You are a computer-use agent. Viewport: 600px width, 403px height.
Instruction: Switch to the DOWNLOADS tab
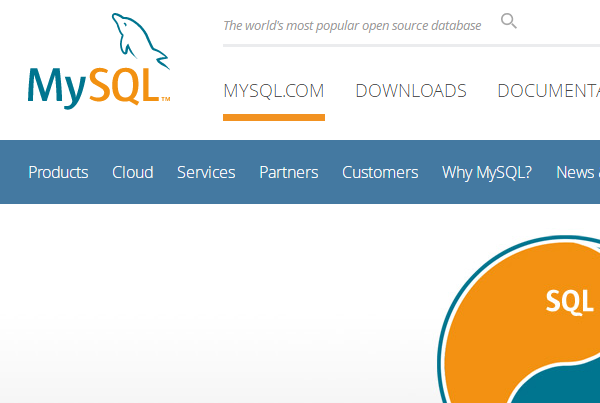[x=411, y=91]
